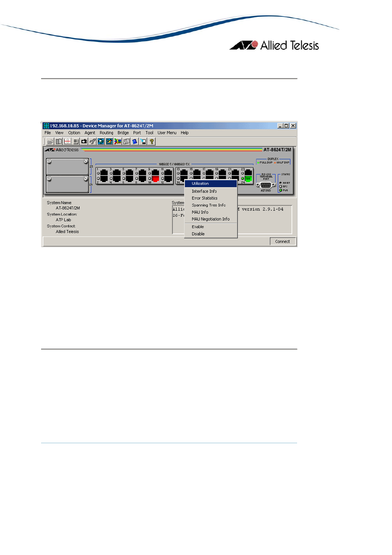Click the Allied Telesis system contact value
Viewport: 392px width, 555px height.
click(x=67, y=232)
